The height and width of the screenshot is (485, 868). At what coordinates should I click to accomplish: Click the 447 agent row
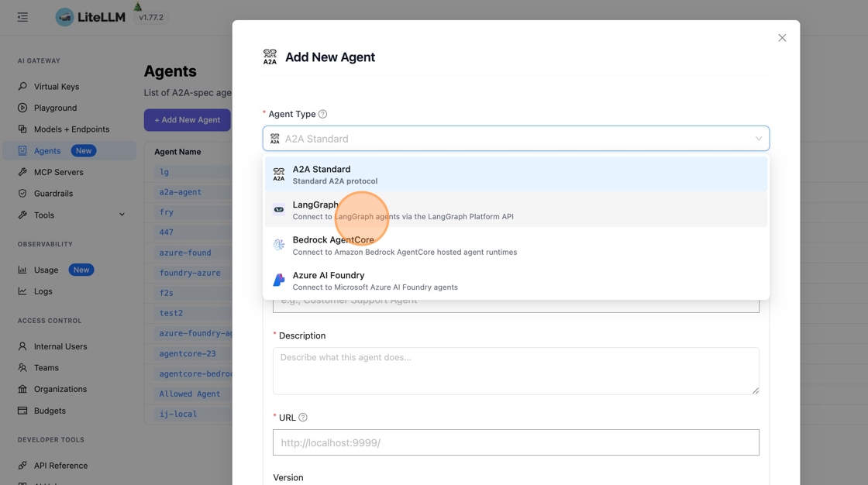166,232
